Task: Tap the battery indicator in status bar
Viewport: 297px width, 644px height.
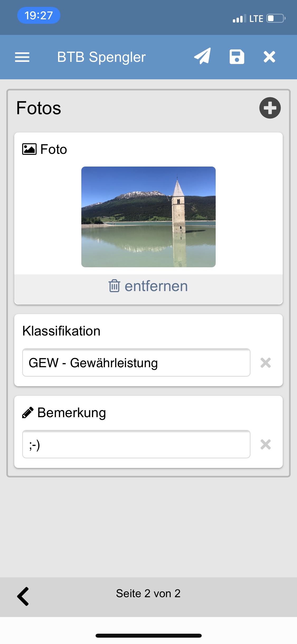Action: coord(276,19)
